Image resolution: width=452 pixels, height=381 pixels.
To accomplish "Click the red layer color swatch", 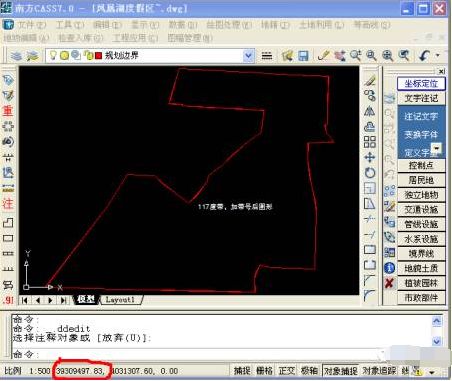I will tap(98, 56).
